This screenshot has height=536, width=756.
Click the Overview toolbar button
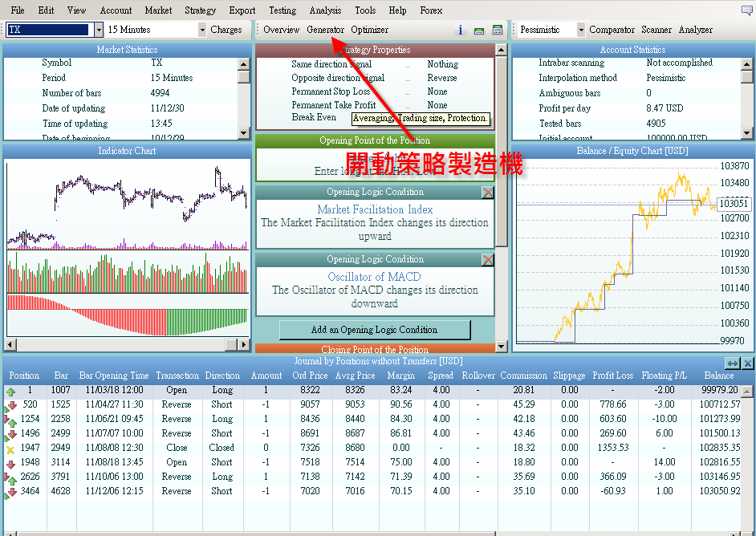pos(282,30)
